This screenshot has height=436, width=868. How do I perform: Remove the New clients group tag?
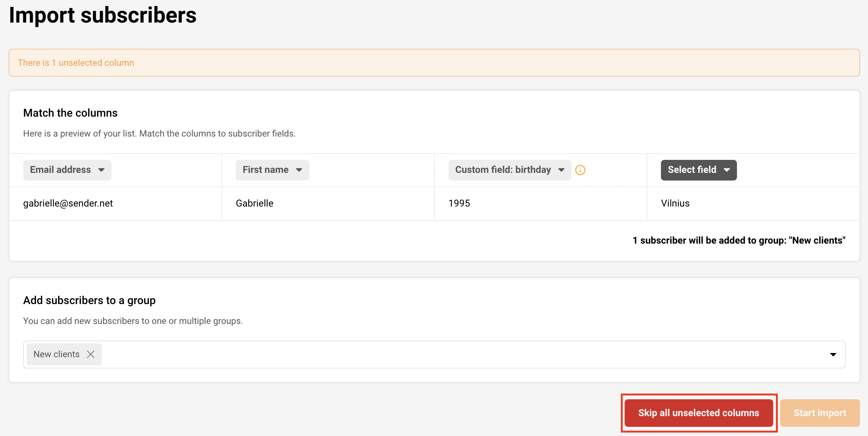tap(91, 354)
